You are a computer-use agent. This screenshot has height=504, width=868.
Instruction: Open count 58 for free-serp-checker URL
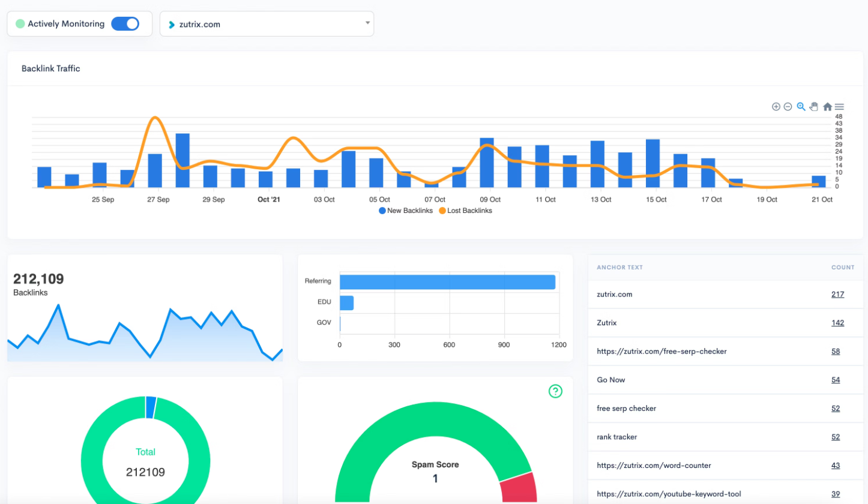[x=836, y=352]
